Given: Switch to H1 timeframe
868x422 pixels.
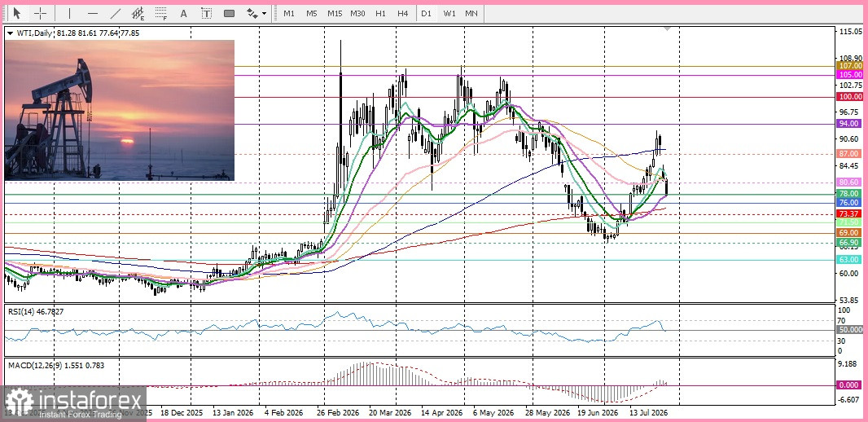Looking at the screenshot, I should point(380,13).
